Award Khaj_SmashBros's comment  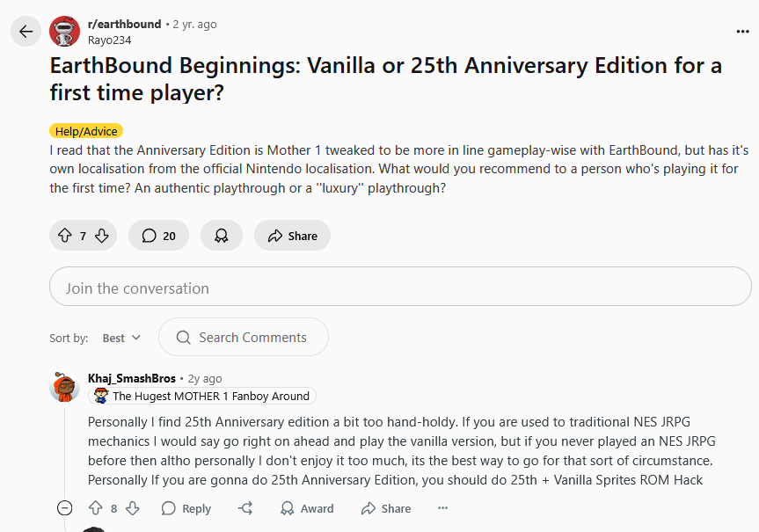307,508
